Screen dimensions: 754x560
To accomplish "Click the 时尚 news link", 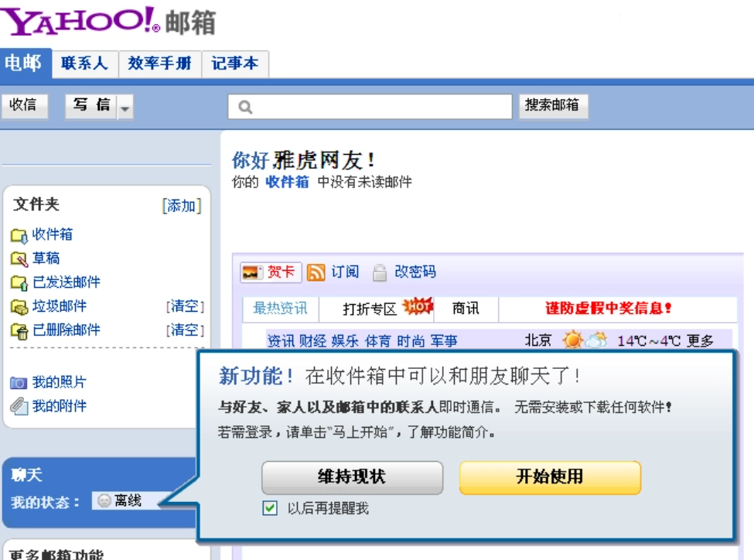I will pyautogui.click(x=411, y=341).
